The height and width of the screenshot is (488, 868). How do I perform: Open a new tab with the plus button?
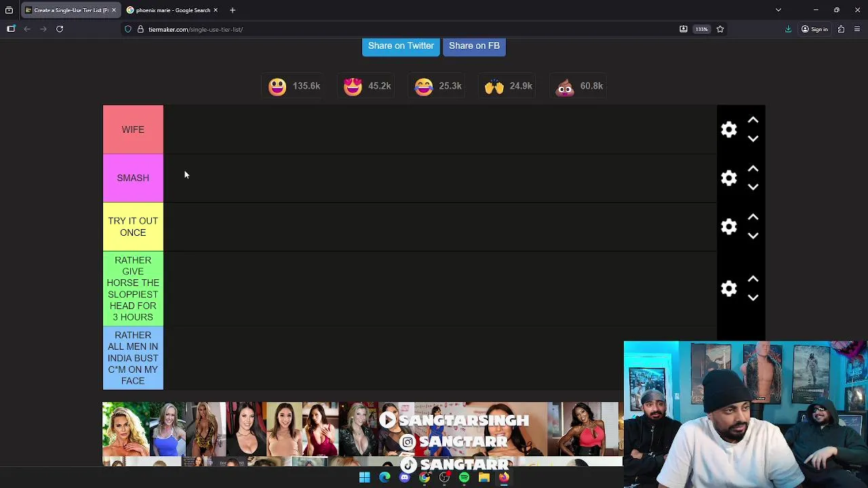click(233, 10)
